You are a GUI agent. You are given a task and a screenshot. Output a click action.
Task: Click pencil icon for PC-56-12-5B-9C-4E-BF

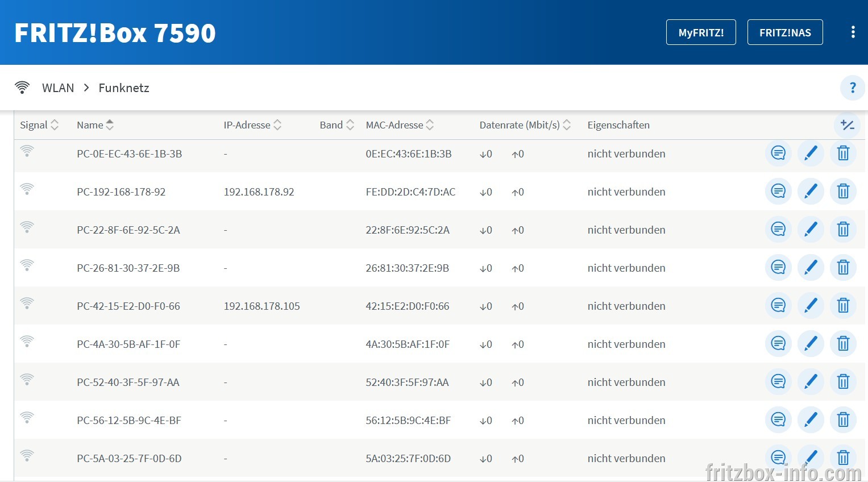pos(811,420)
